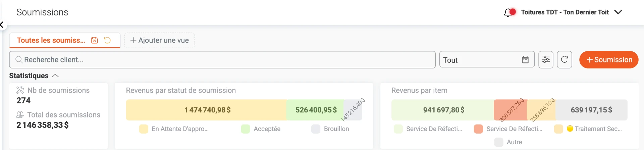
Task: Toggle the En Attente D'appro legend
Action: click(x=174, y=129)
